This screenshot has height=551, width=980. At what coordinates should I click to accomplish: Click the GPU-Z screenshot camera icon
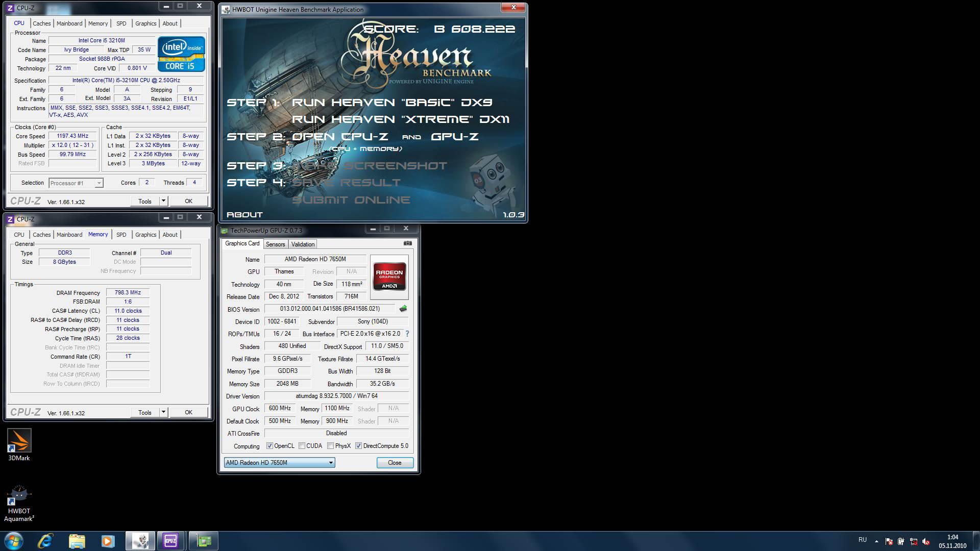[407, 243]
